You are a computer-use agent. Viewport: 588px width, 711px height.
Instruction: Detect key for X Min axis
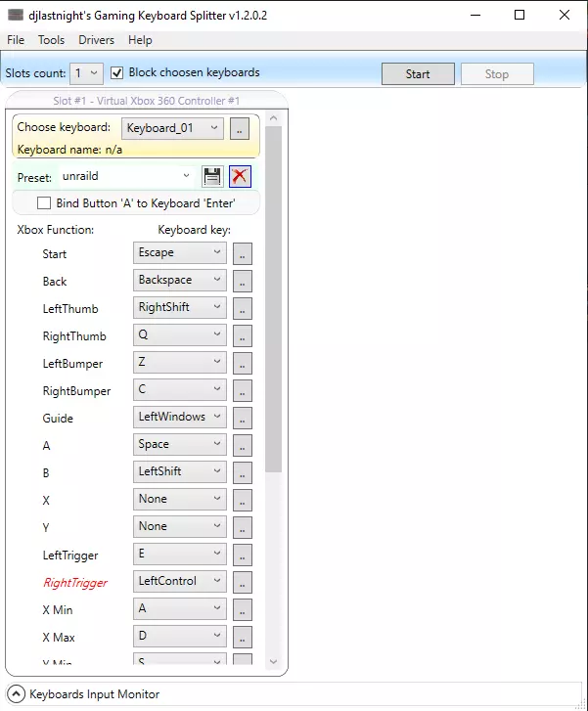[x=243, y=609]
